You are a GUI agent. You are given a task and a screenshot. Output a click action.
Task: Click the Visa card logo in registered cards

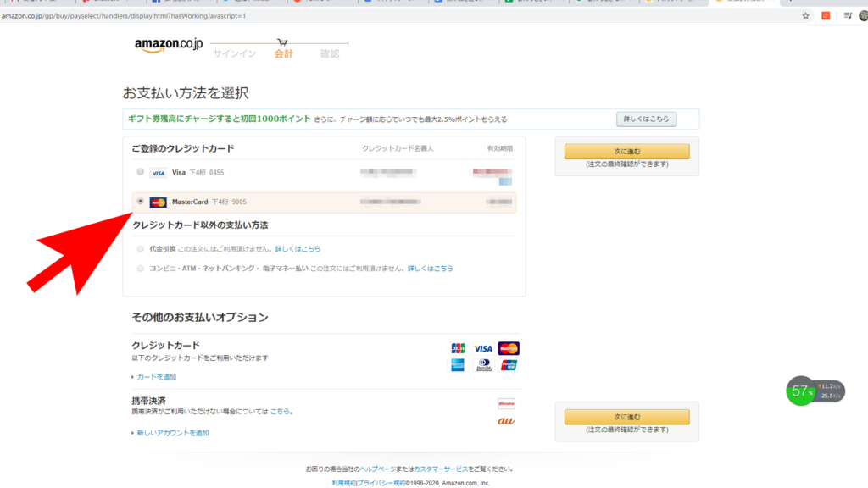coord(159,173)
